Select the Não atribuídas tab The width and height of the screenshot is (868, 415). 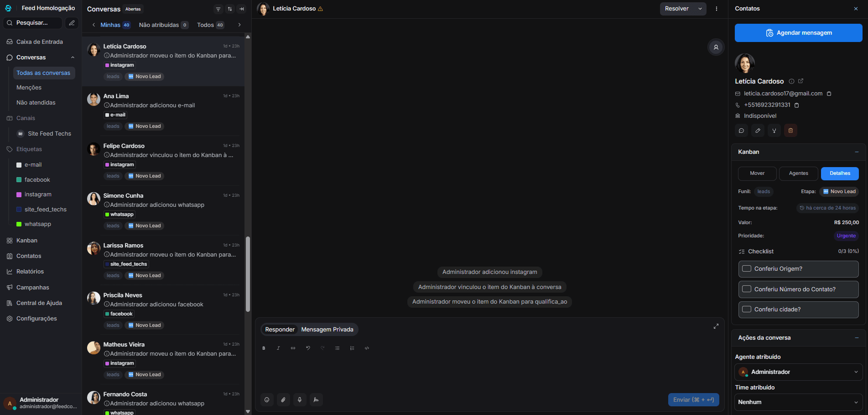[163, 25]
